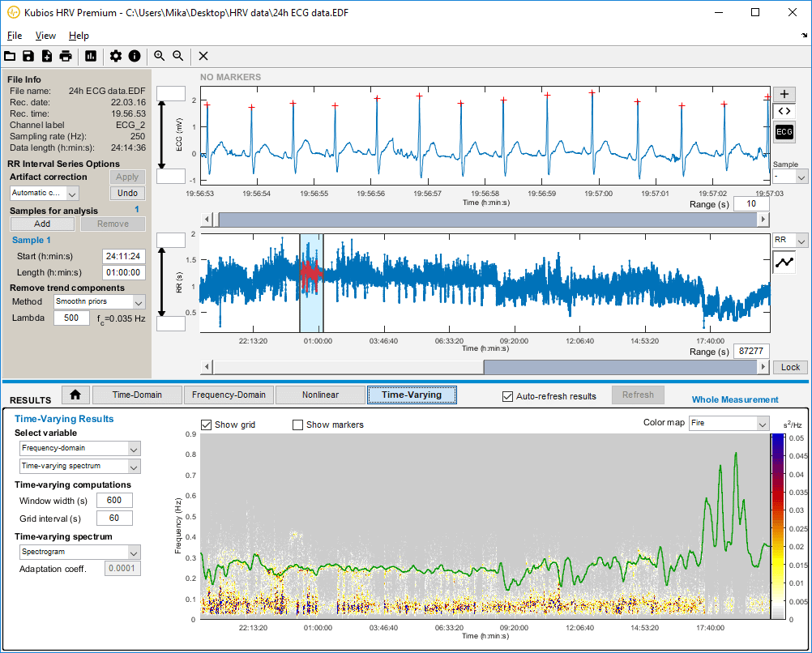Click the ECG time axis horizontal scrollbar
Image resolution: width=812 pixels, height=653 pixels.
point(486,220)
